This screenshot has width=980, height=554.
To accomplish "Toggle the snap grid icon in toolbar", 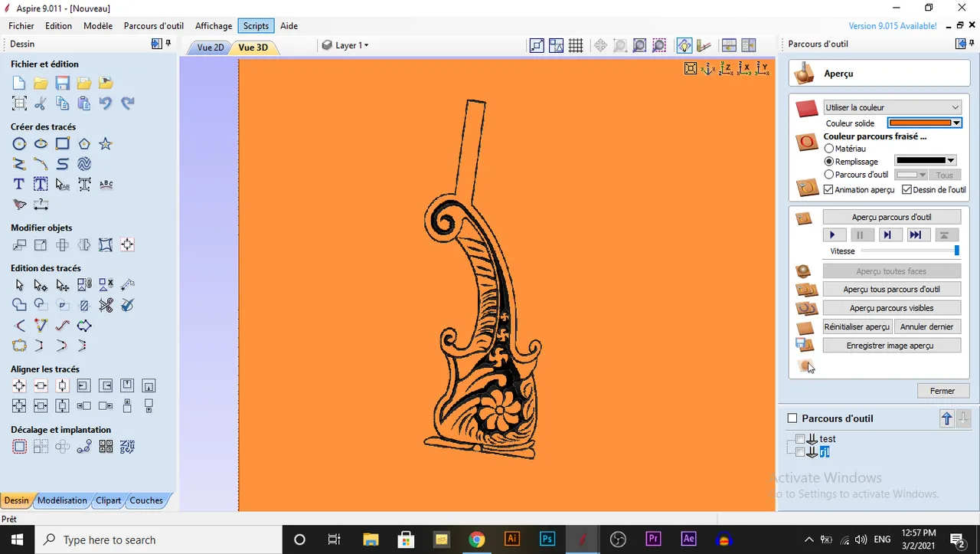I will [576, 45].
